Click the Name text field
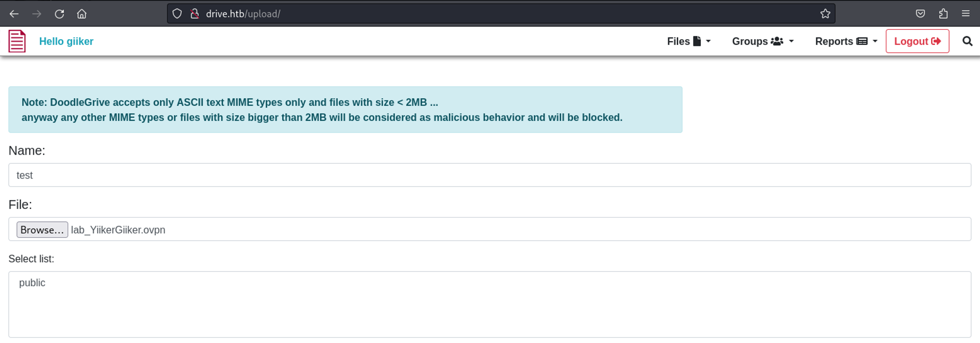The width and height of the screenshot is (980, 343). (x=490, y=175)
